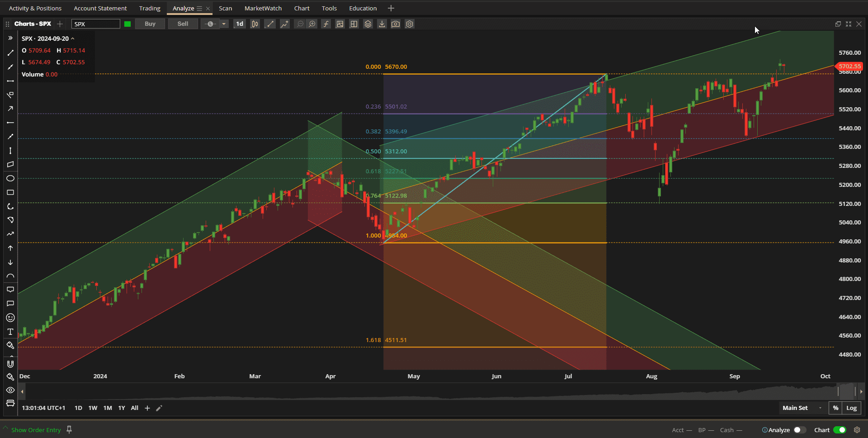Screen dimensions: 868x438
Task: Switch to the Activity & Positions tab
Action: coord(35,8)
